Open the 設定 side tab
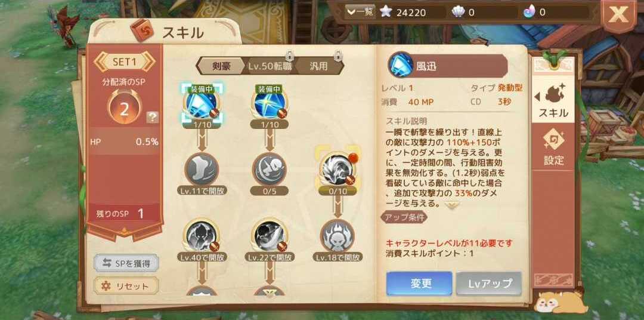 (553, 149)
